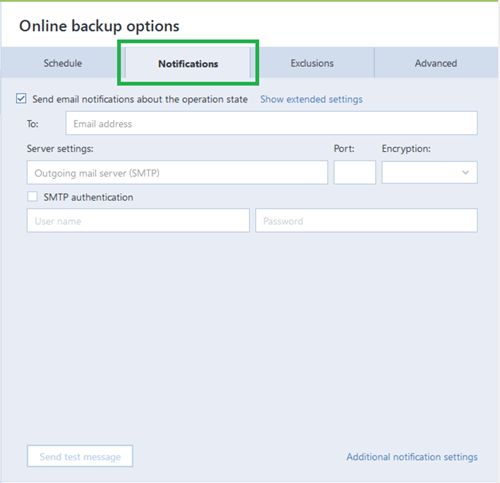Go to the Advanced tab
500x483 pixels.
436,63
